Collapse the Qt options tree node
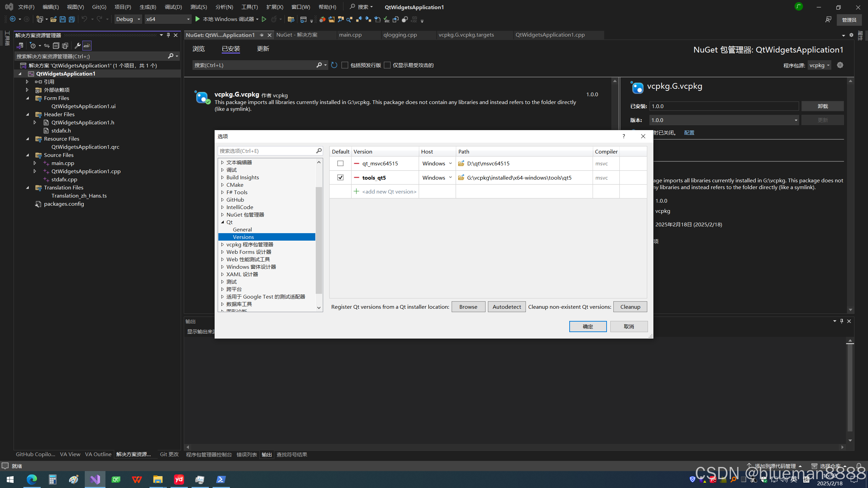Image resolution: width=868 pixels, height=488 pixels. (222, 222)
